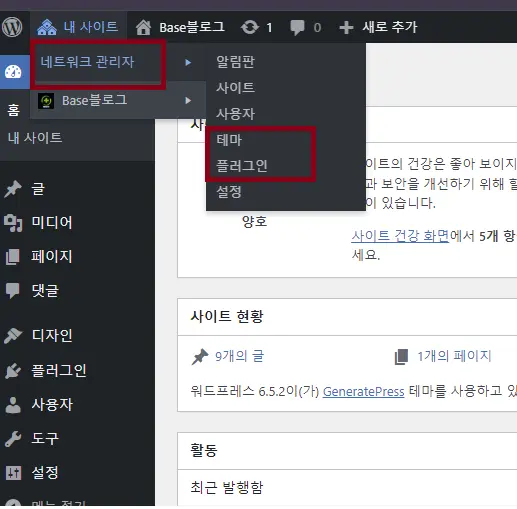Screen dimensions: 517x509
Task: Click the dashboard gauge icon in sidebar
Action: click(x=13, y=72)
